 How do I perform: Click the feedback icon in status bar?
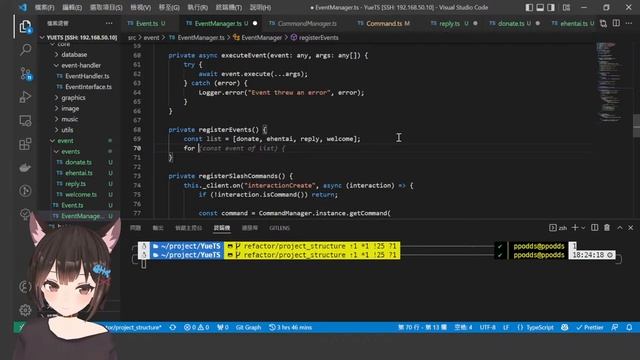click(x=615, y=327)
